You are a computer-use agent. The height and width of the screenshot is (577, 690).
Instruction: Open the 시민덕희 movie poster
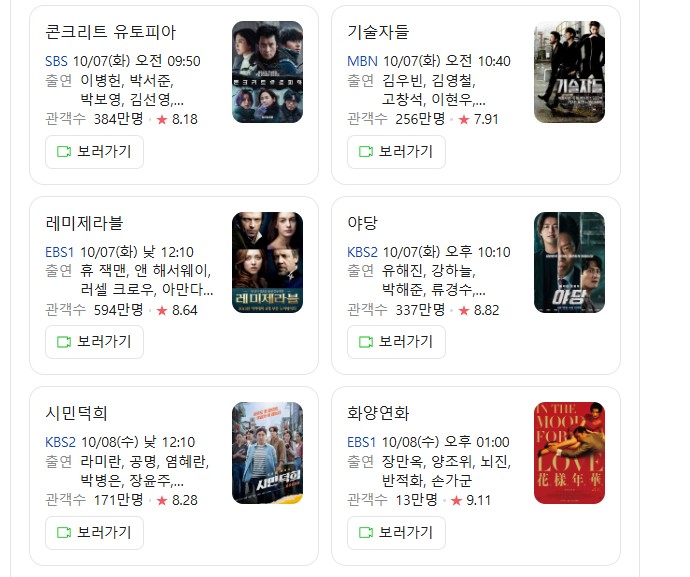point(268,453)
